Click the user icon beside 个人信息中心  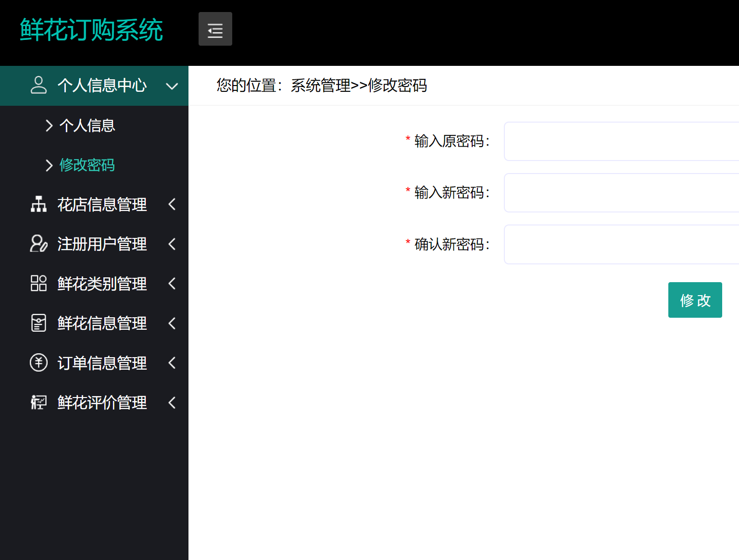pos(38,85)
